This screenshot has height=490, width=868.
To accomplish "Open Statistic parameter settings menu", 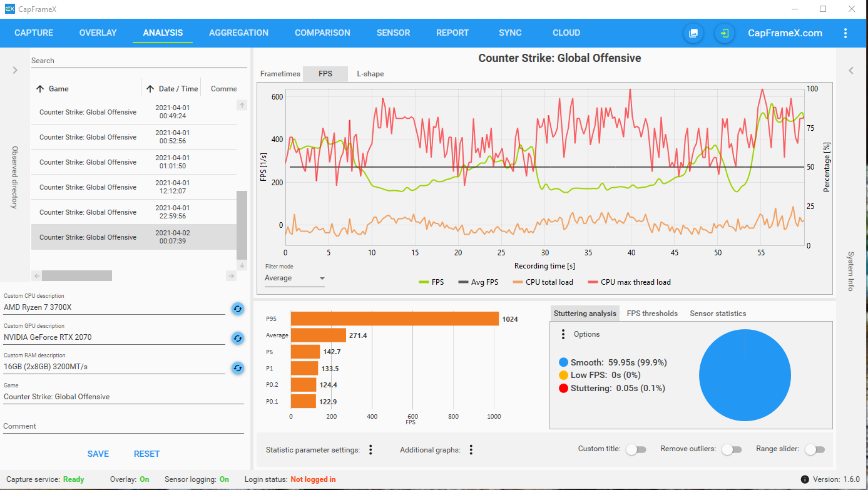I will pos(370,449).
